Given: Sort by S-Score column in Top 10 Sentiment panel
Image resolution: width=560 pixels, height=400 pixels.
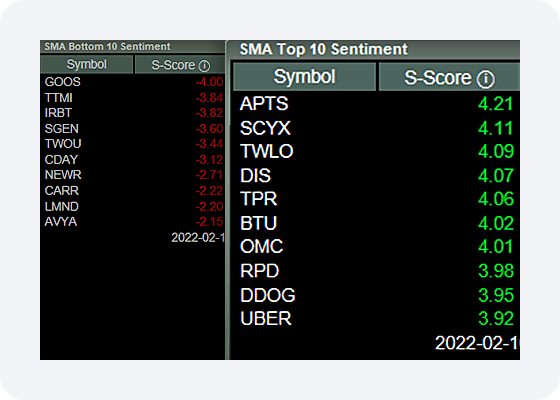Looking at the screenshot, I should (x=449, y=78).
